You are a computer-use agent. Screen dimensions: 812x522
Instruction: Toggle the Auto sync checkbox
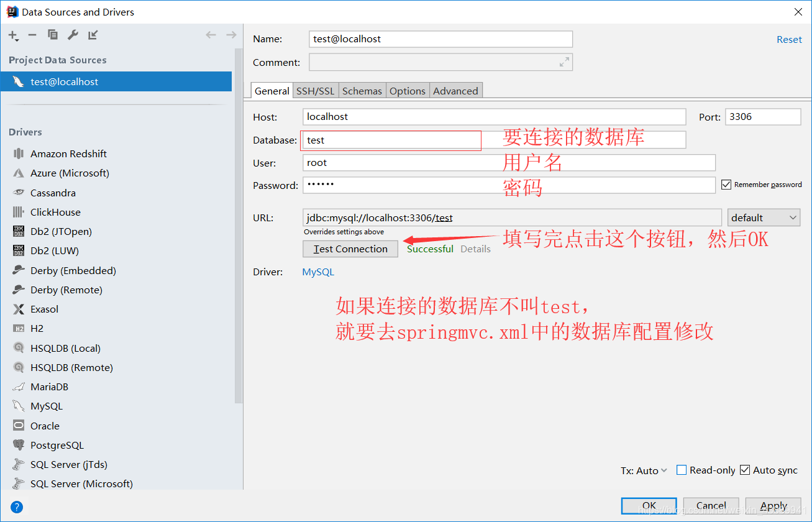tap(745, 470)
